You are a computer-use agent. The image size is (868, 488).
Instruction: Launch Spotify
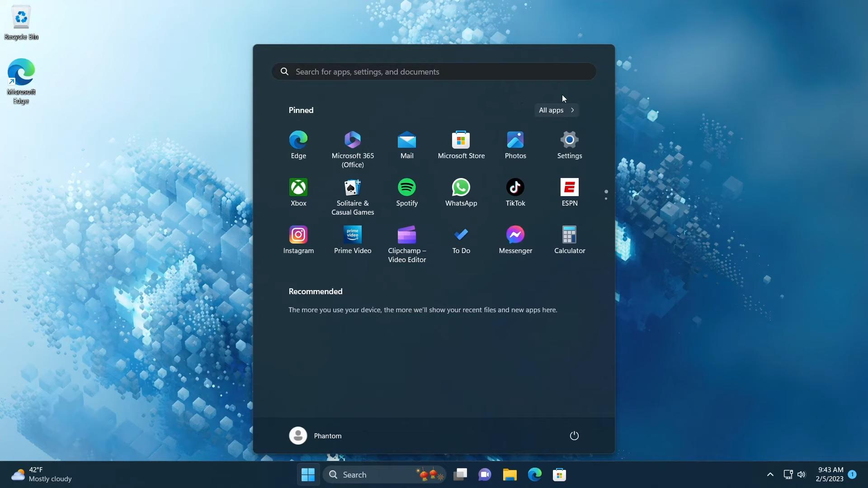[407, 193]
